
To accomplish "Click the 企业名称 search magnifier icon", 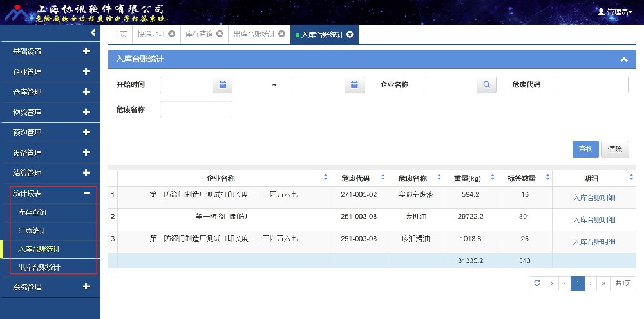I will [x=487, y=85].
